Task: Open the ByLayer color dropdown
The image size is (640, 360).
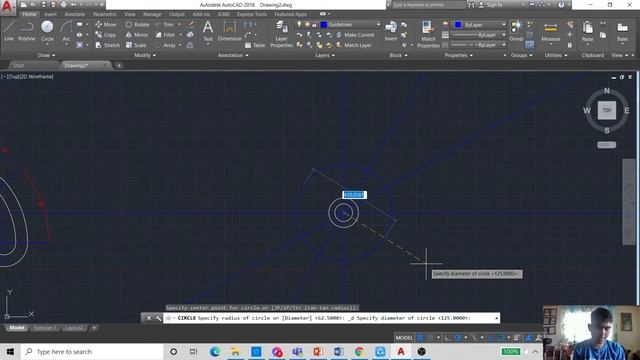Action: (x=503, y=24)
